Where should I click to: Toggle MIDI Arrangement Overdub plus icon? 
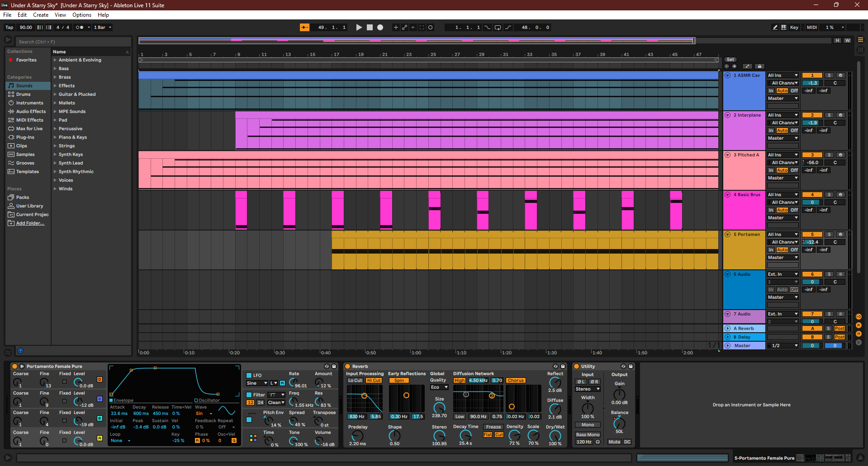click(x=396, y=28)
